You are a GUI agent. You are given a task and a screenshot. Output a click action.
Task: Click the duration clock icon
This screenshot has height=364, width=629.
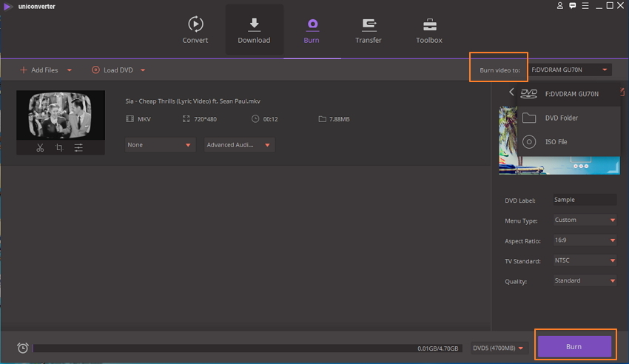click(x=255, y=118)
